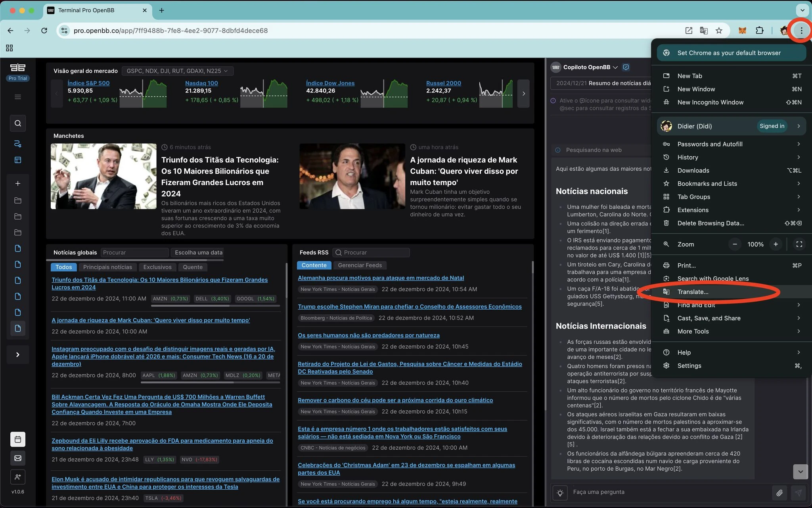Toggle Chrome fullscreen zoom button

pos(799,244)
